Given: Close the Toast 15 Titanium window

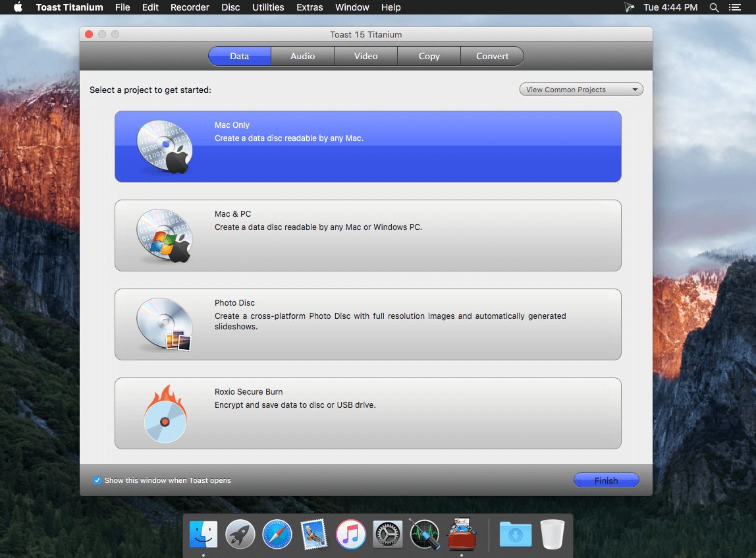Looking at the screenshot, I should (x=89, y=34).
